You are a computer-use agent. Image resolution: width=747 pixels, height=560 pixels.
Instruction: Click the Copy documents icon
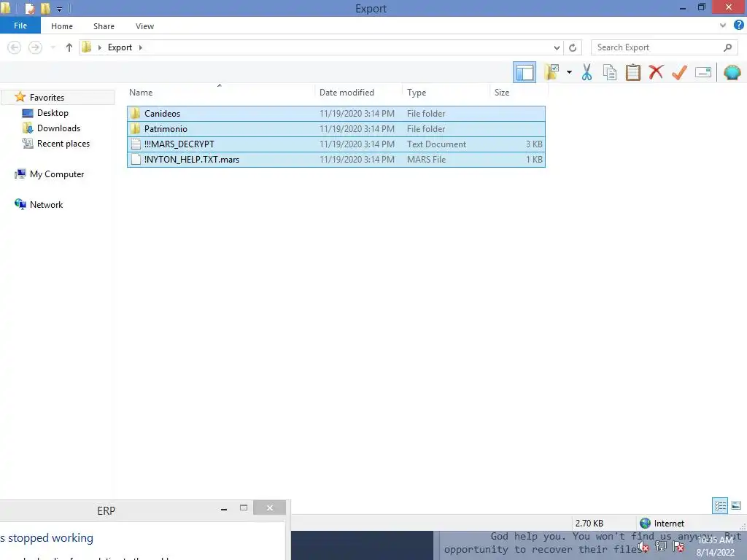610,72
